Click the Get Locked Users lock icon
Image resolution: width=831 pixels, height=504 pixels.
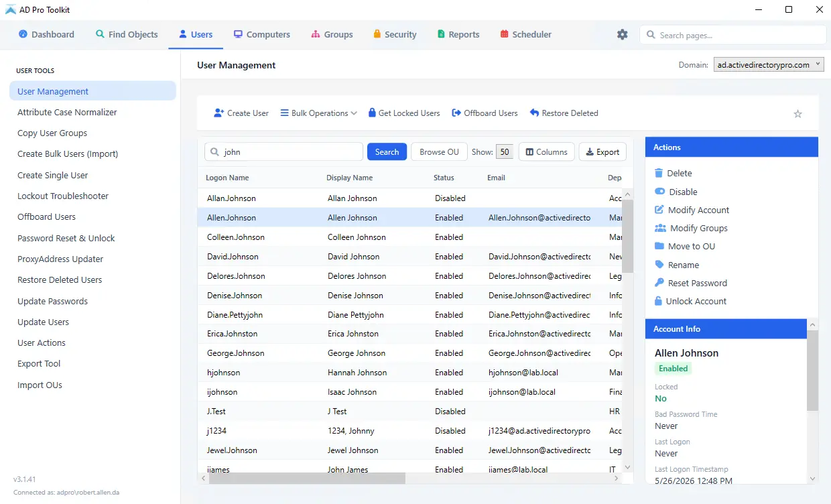pos(372,113)
